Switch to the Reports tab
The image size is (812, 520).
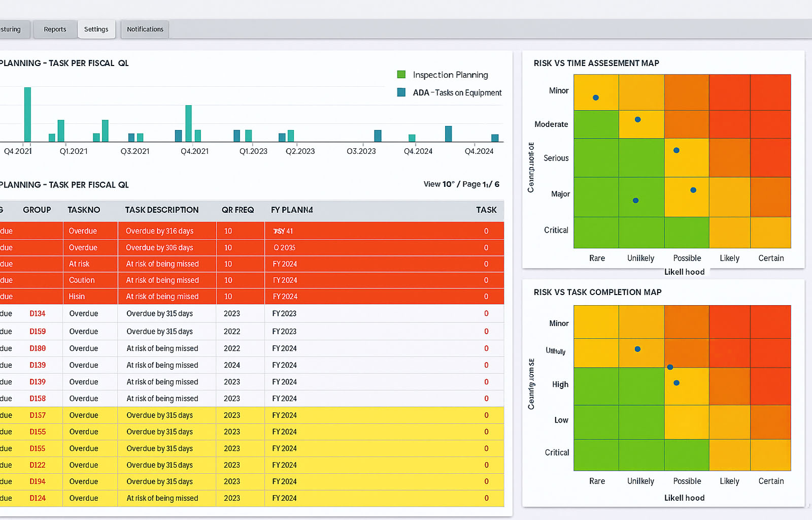tap(55, 29)
